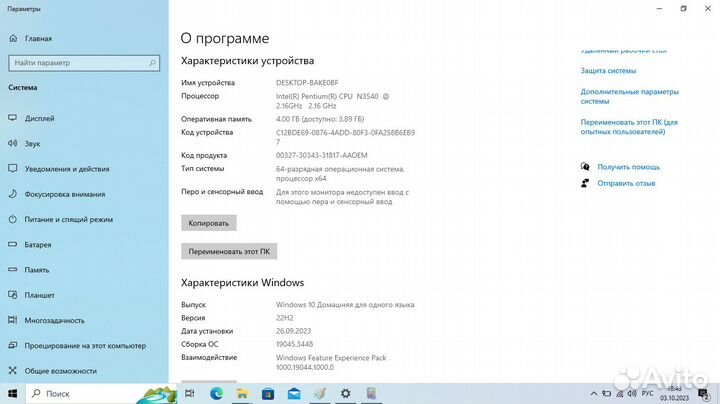Open Task View on the taskbar

(190, 393)
